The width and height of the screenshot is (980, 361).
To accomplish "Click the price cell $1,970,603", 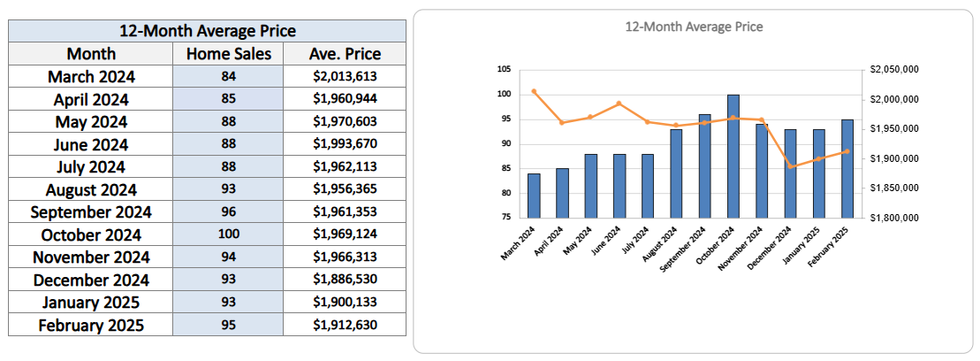I will 345,122.
